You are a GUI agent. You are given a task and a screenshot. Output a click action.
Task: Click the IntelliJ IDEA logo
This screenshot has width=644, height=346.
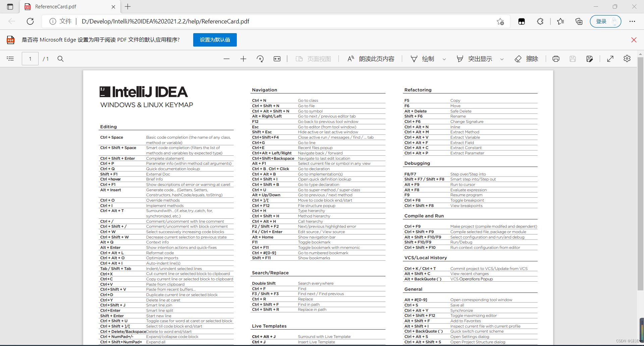[x=144, y=92]
